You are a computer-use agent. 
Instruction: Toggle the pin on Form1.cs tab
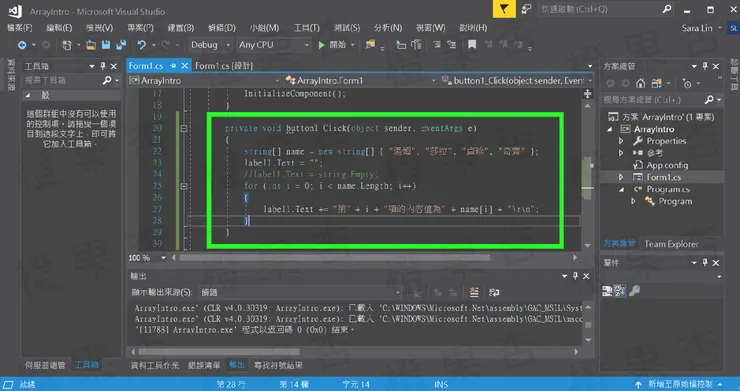pos(173,66)
